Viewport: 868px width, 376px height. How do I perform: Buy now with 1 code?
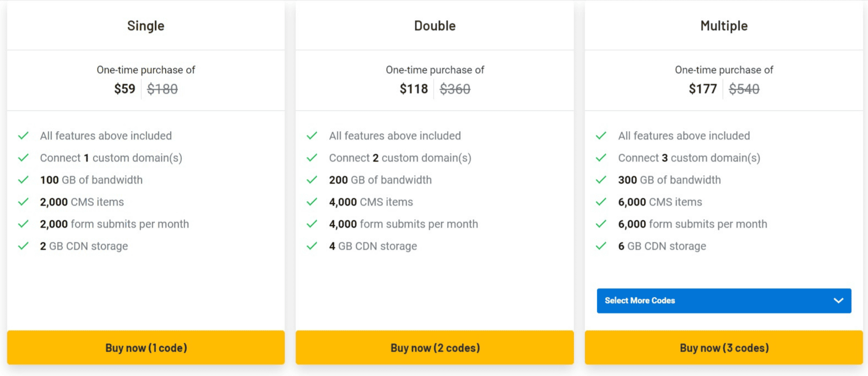[x=146, y=348]
